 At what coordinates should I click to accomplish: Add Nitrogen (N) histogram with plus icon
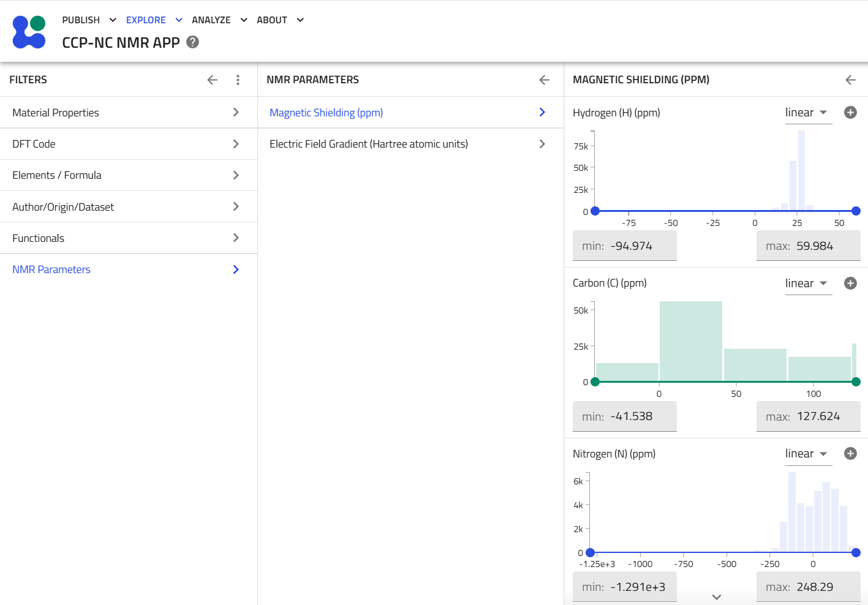click(850, 453)
